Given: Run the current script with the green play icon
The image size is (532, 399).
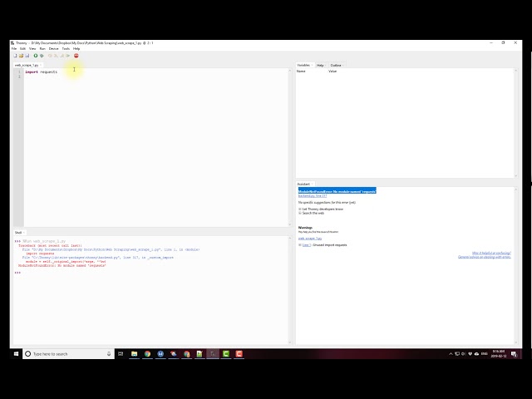Looking at the screenshot, I should (x=35, y=56).
